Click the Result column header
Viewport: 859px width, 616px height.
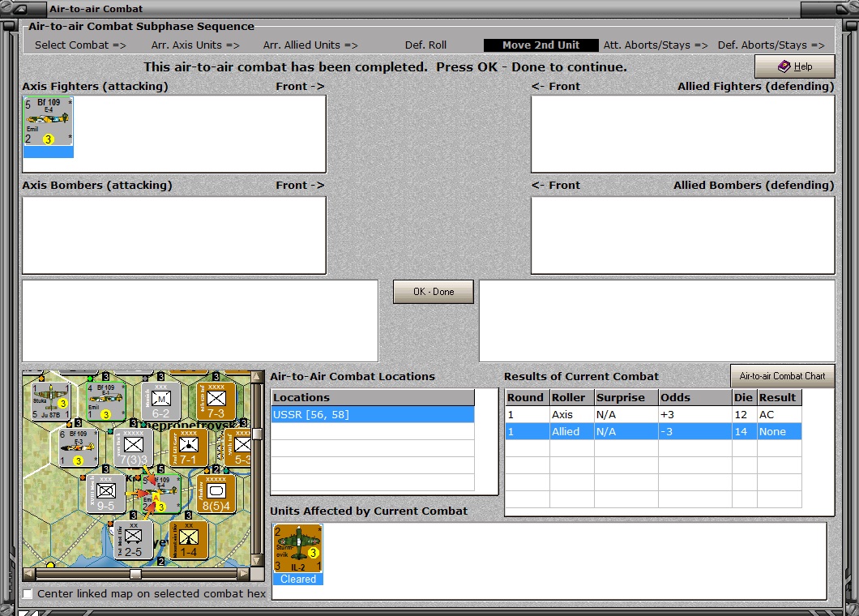point(780,397)
